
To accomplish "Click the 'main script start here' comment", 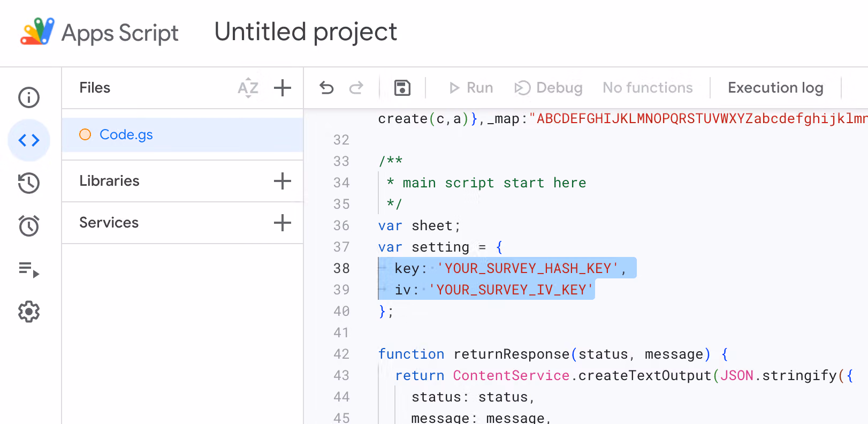I will click(494, 183).
